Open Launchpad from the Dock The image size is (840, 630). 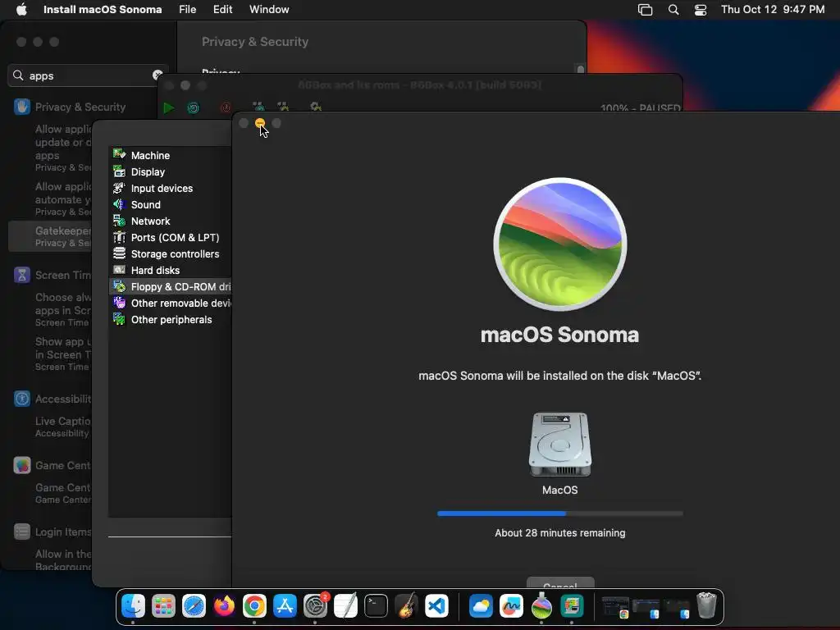(x=163, y=606)
